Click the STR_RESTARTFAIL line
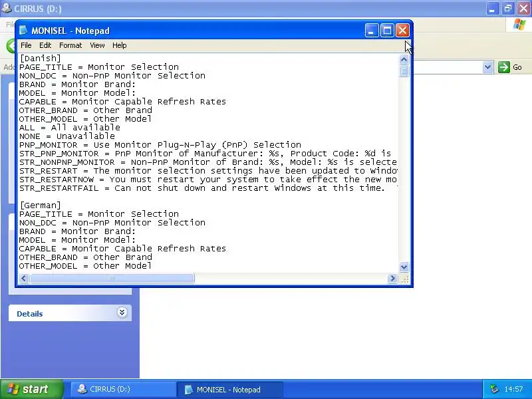The image size is (532, 399). click(x=208, y=188)
